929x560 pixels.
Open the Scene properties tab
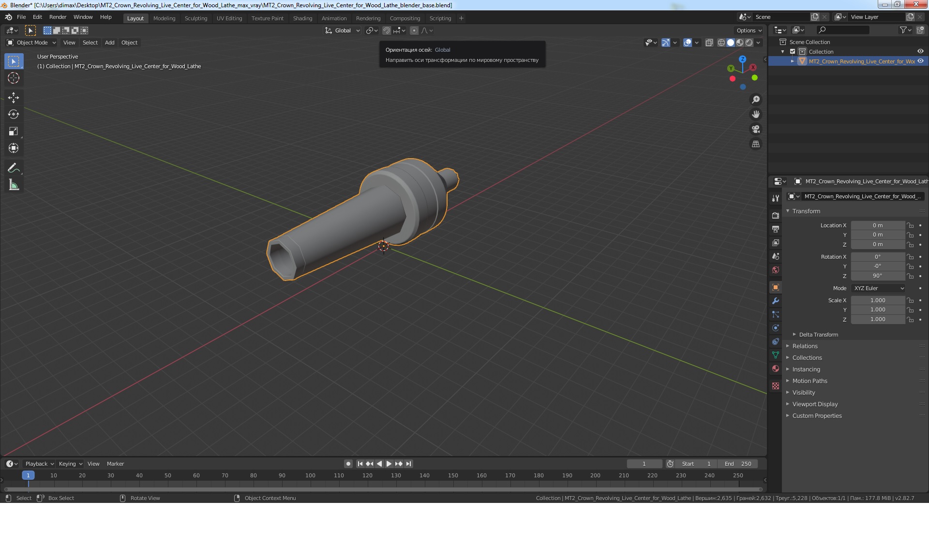[776, 256]
